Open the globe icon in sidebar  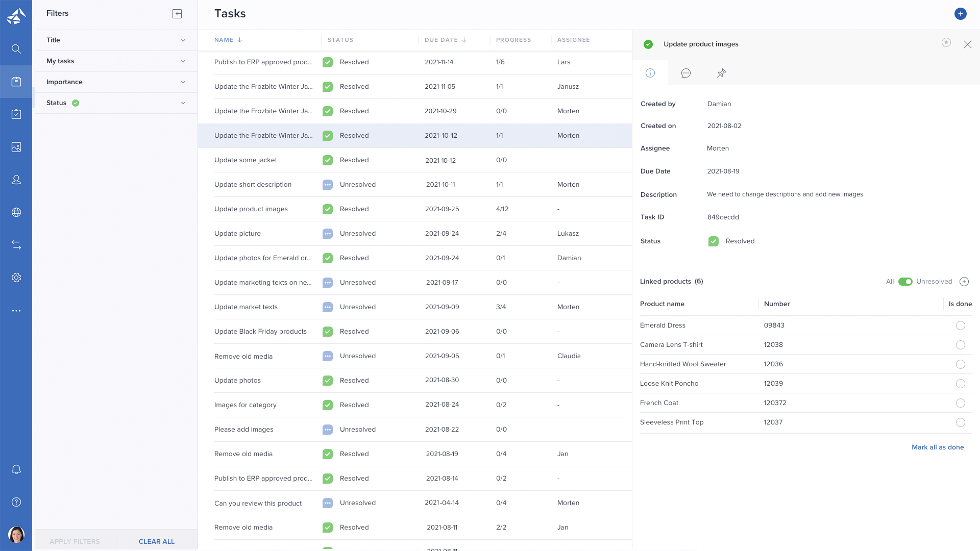tap(16, 212)
